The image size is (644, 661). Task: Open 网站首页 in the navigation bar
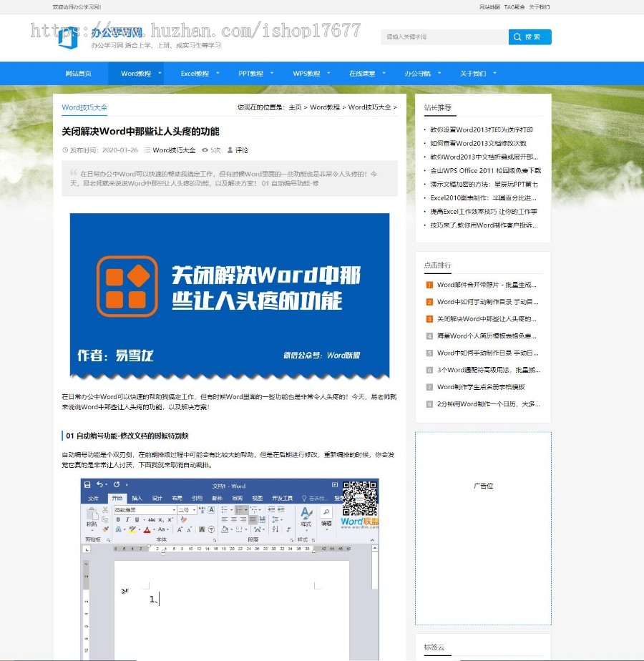[79, 74]
